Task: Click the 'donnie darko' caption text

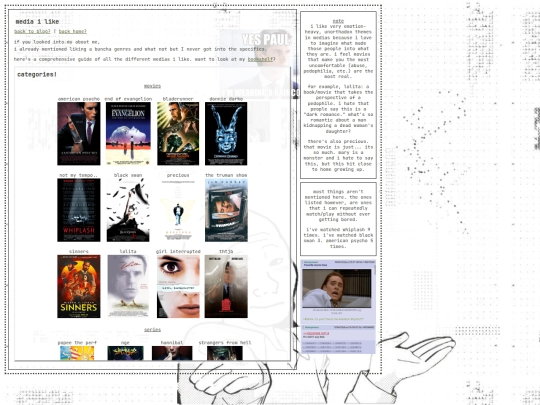Action: 226,99
